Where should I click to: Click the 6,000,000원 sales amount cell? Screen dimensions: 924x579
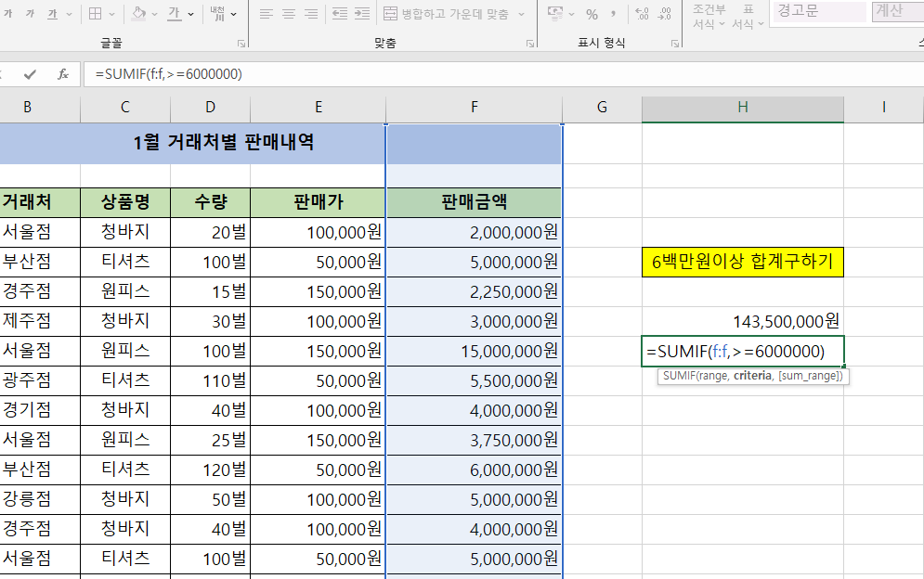click(475, 470)
